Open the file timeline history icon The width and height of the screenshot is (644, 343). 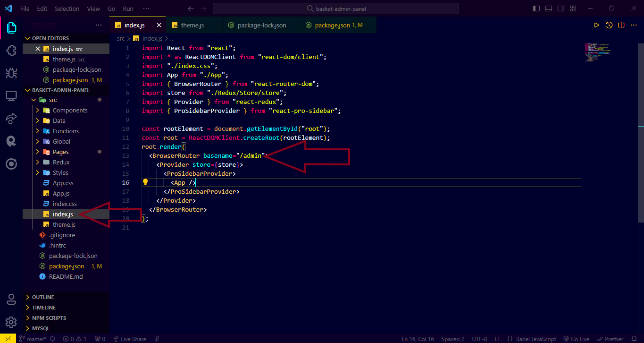[x=609, y=25]
